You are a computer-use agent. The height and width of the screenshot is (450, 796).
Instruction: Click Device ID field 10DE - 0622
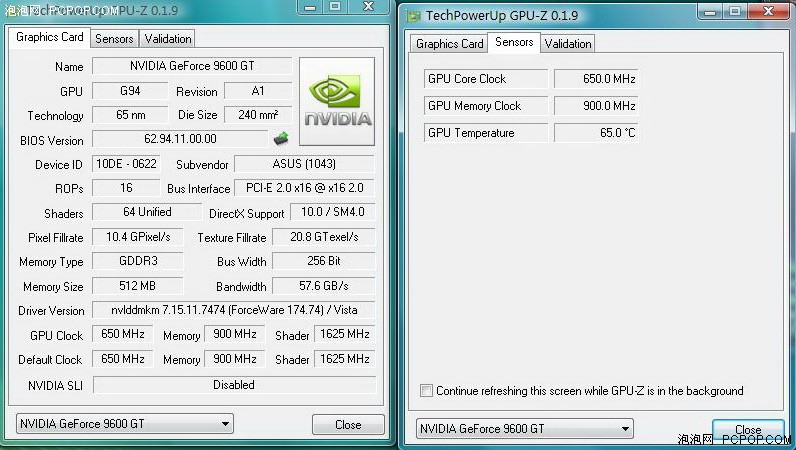[x=126, y=164]
